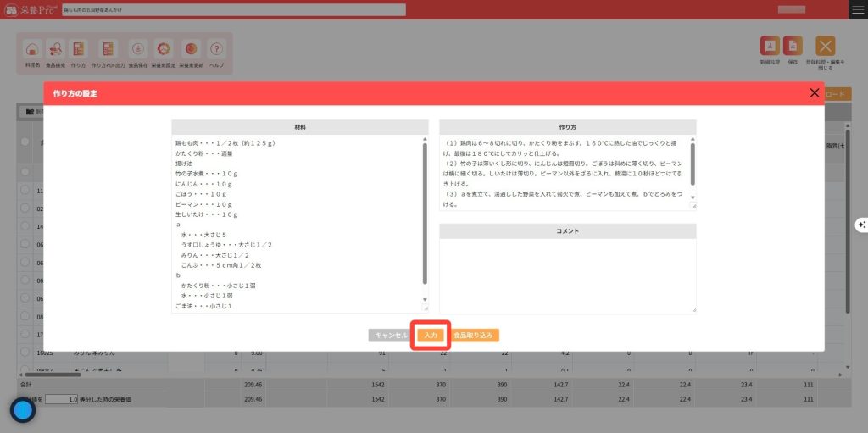Close the 作り方の設定 dialog with X
Image resolution: width=868 pixels, height=433 pixels.
[x=815, y=93]
